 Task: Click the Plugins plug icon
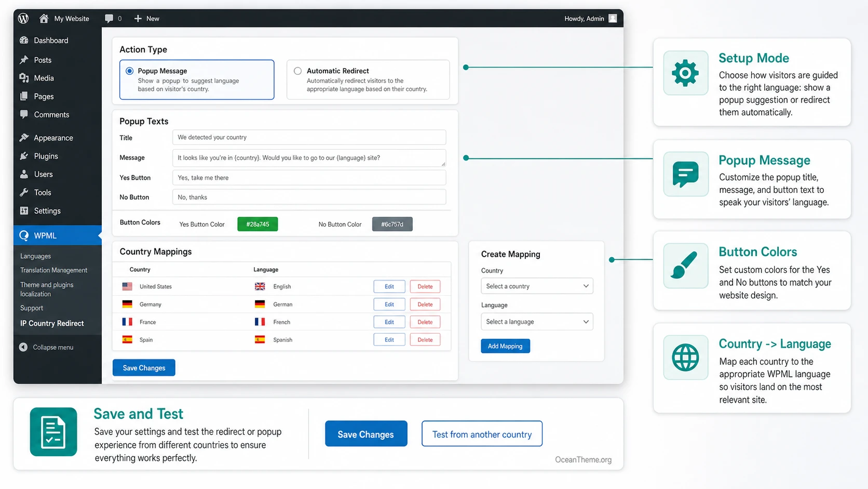[x=24, y=156]
